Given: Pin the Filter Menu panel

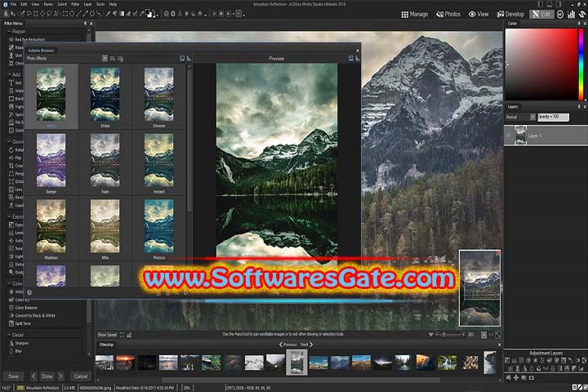Looking at the screenshot, I should (x=85, y=23).
